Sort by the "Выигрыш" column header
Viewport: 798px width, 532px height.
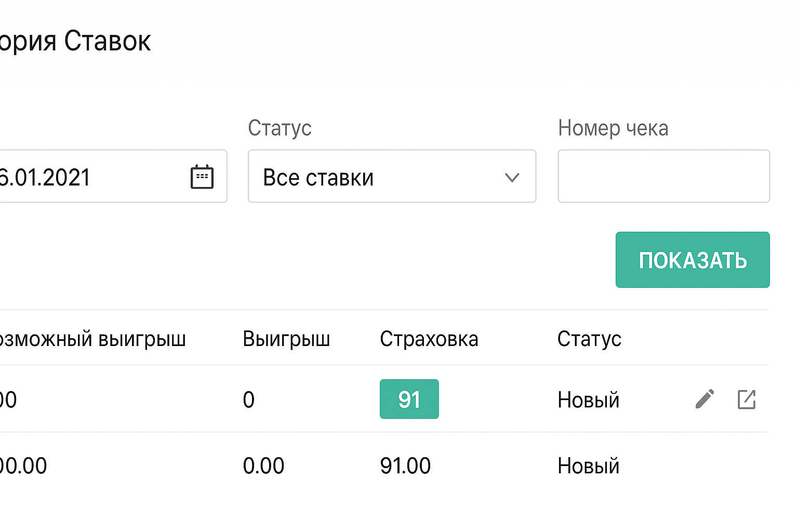coord(286,339)
